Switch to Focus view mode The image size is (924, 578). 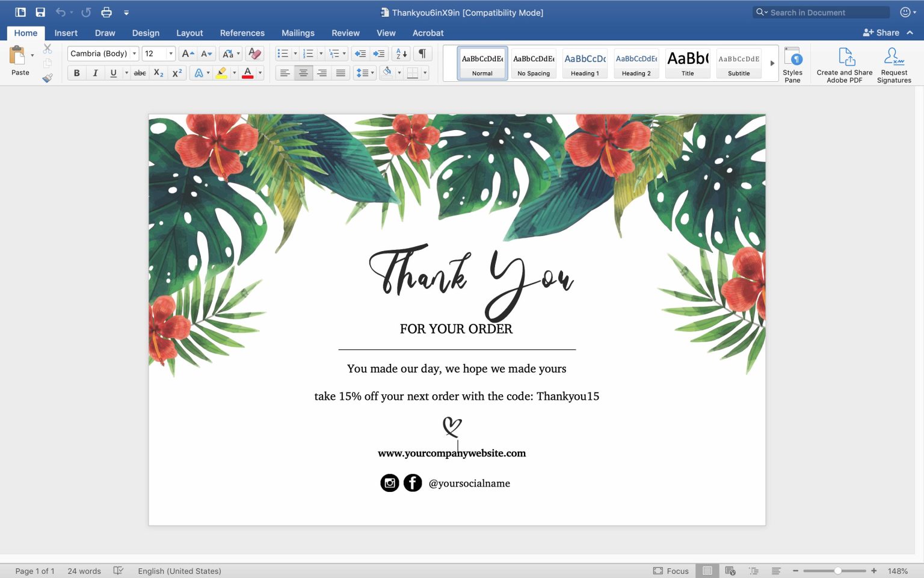(x=672, y=570)
